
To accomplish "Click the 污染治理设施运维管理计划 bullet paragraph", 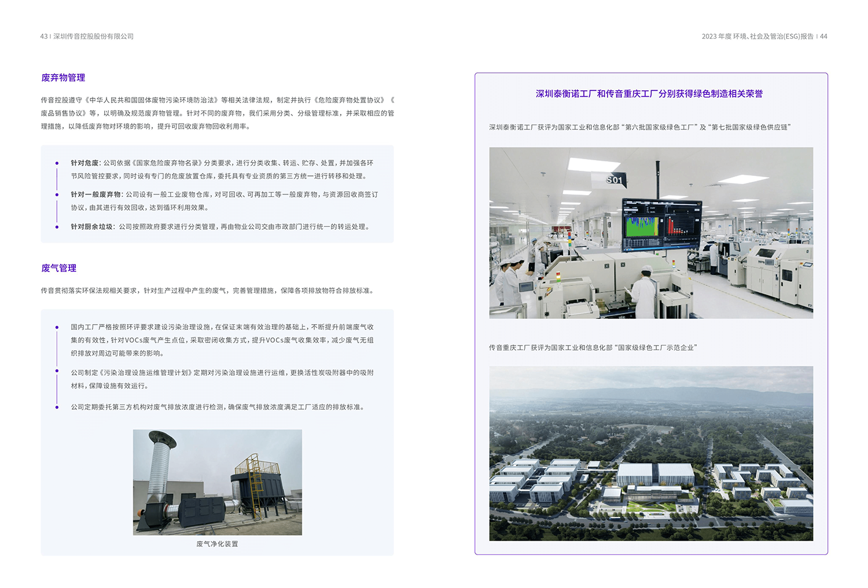I will click(x=222, y=379).
